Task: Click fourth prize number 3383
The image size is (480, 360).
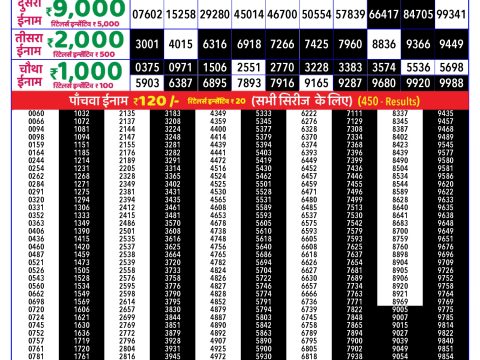Action: (x=350, y=68)
